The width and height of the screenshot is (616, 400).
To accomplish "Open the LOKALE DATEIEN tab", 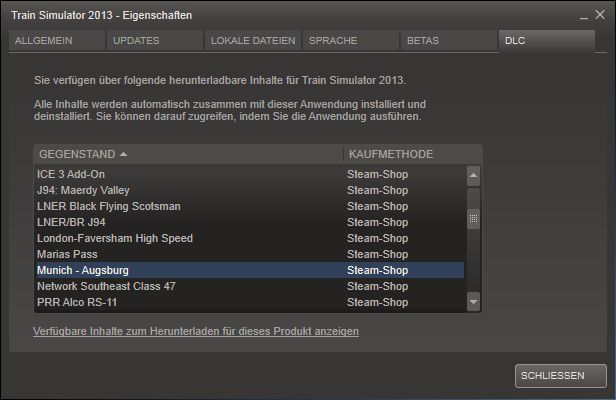I will [253, 40].
